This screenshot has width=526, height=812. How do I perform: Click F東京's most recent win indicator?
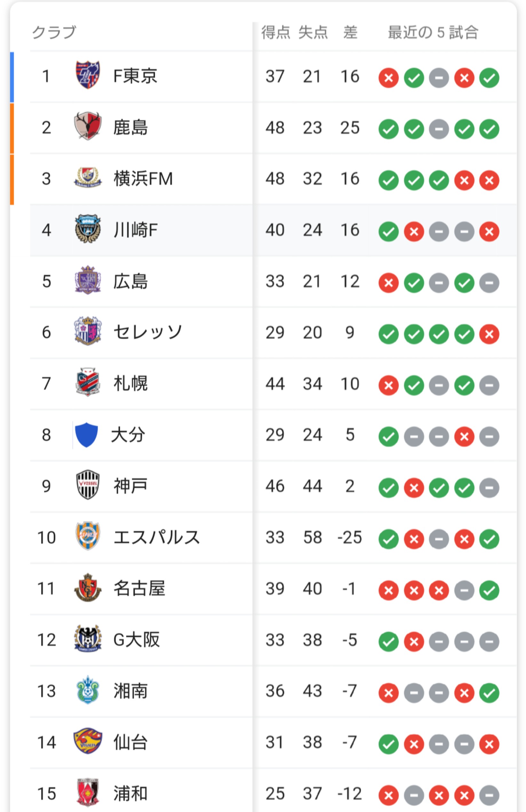[489, 78]
